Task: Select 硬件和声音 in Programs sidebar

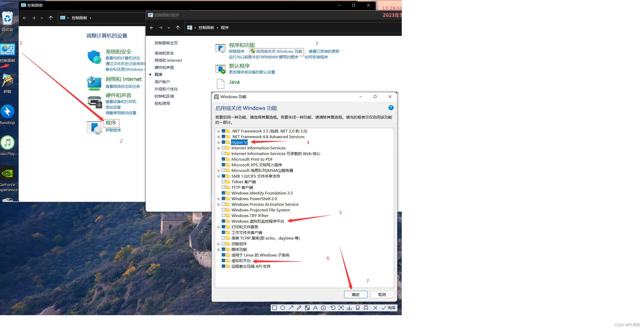Action: coord(164,68)
